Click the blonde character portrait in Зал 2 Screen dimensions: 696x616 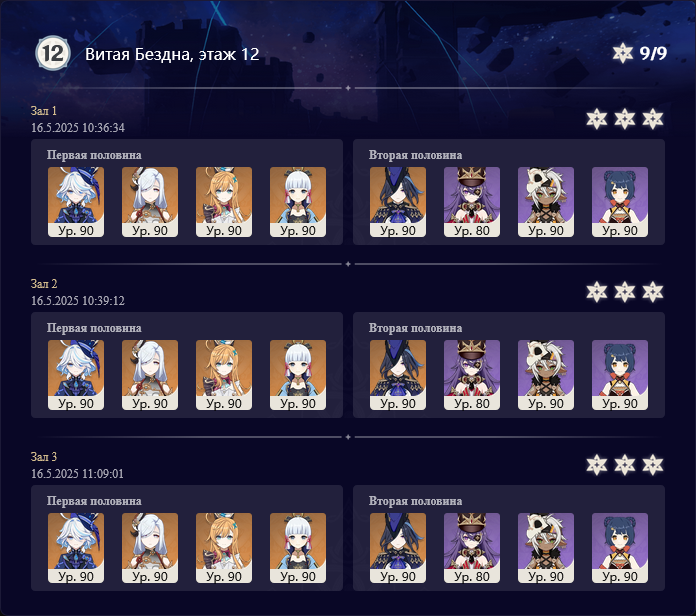coord(224,375)
